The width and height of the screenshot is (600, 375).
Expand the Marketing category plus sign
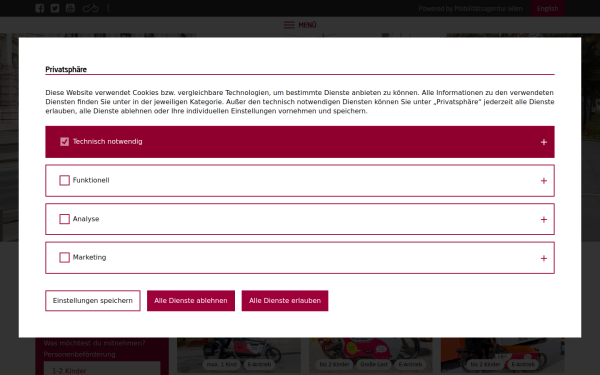(x=544, y=258)
